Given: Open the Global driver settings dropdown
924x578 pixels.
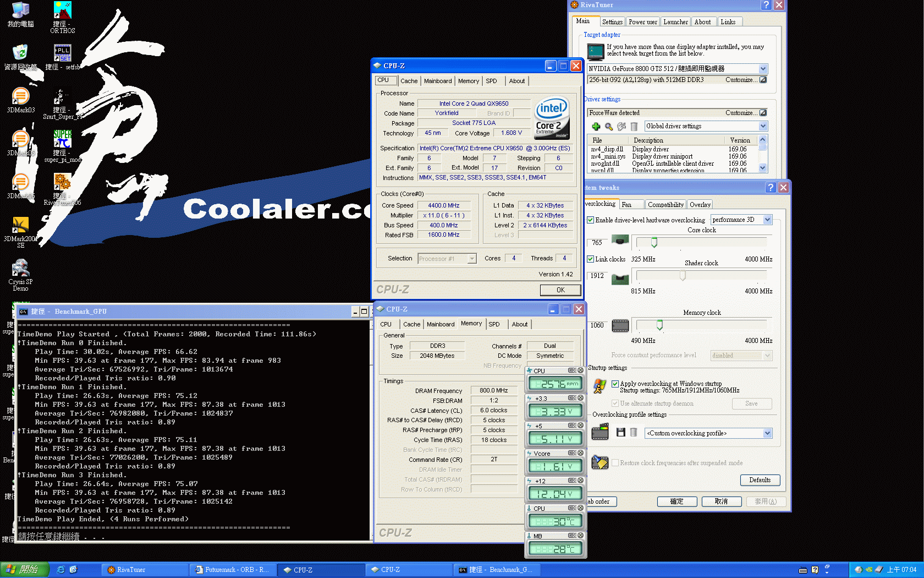Looking at the screenshot, I should (x=763, y=126).
